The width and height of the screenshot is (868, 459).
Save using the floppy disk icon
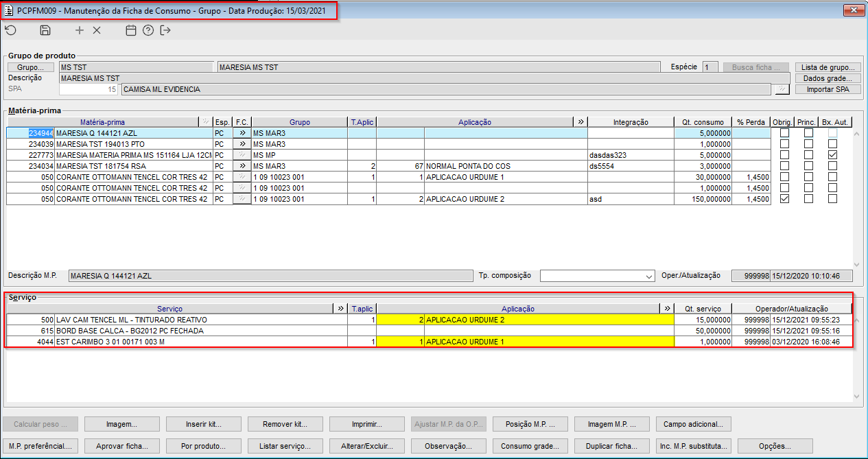[45, 30]
